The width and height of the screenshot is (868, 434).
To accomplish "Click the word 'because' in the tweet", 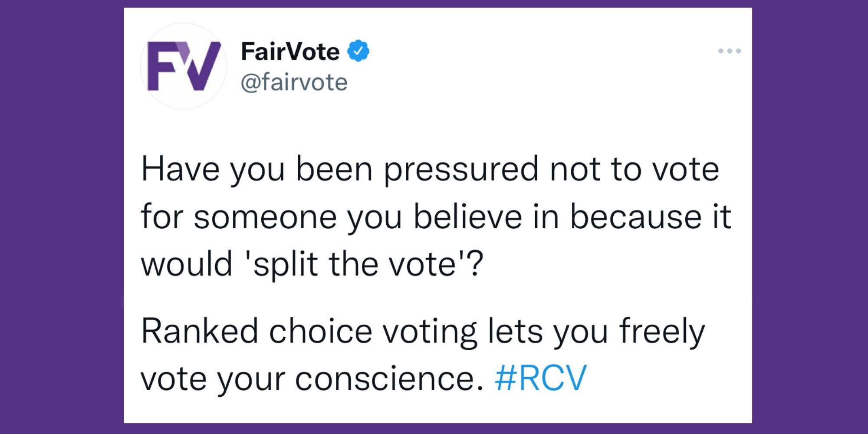I will [635, 217].
